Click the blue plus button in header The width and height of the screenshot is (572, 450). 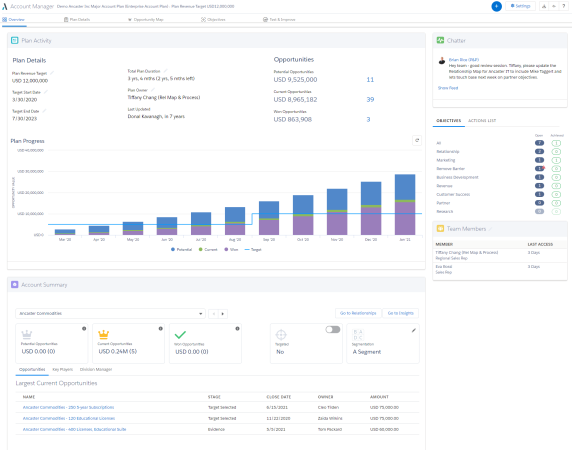[x=496, y=6]
